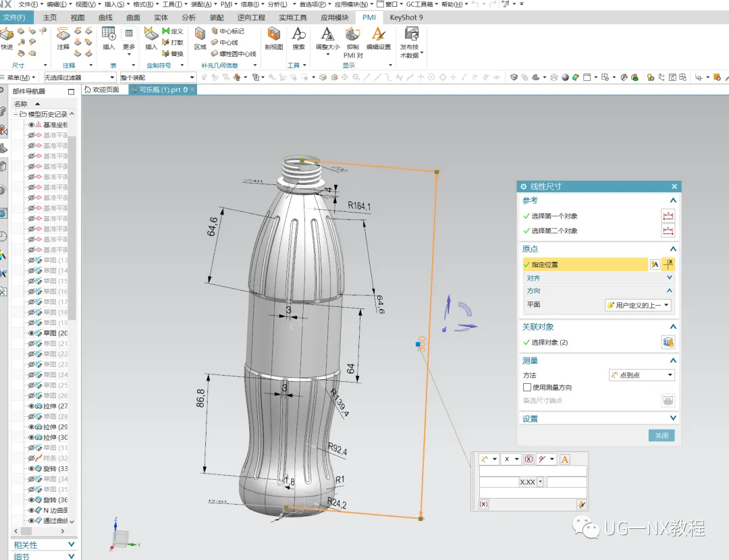Click the 线性尺寸 dialog gear icon
This screenshot has width=729, height=560.
[x=524, y=186]
